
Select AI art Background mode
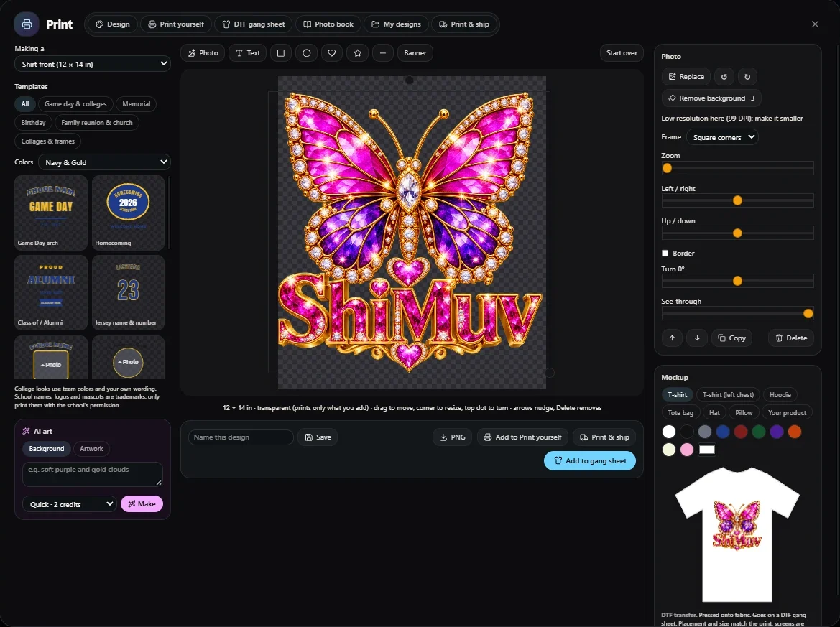click(47, 449)
